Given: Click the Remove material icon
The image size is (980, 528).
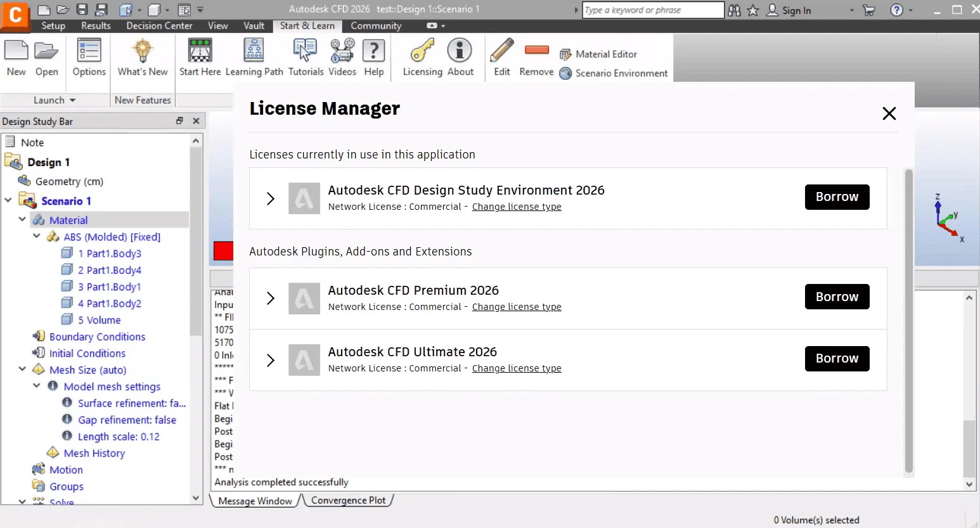Looking at the screenshot, I should [x=537, y=50].
